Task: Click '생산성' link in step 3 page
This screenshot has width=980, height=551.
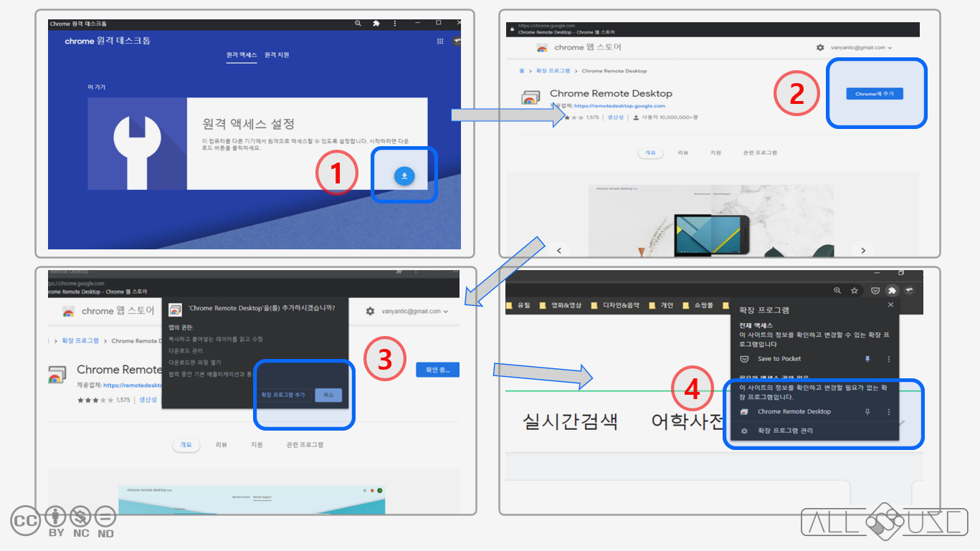Action: pyautogui.click(x=148, y=400)
